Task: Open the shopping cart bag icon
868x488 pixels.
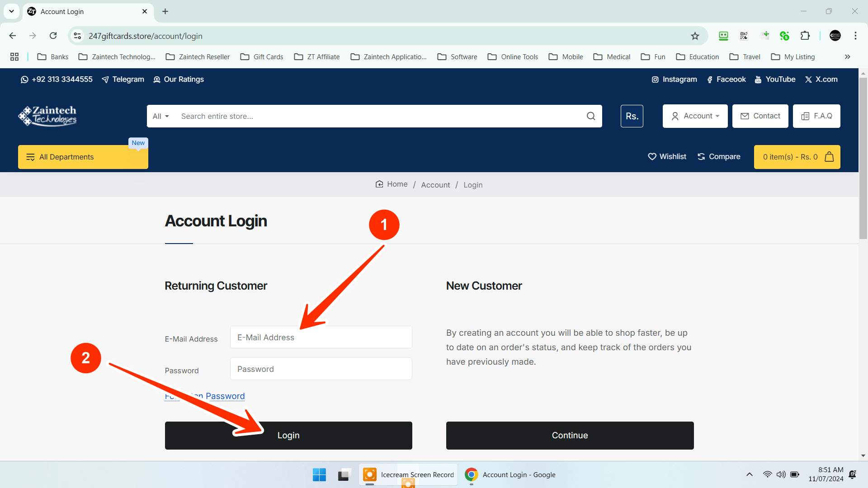Action: [829, 157]
